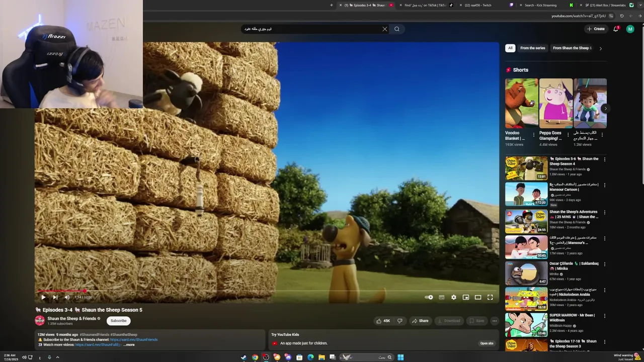Reload the page via browser refresh
Viewport: 644px width, 362px height.
(x=622, y=16)
